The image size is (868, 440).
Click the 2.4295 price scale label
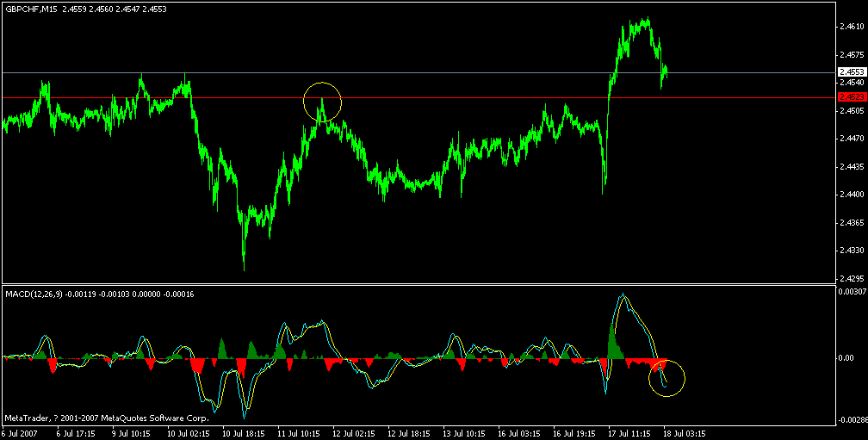pos(850,278)
